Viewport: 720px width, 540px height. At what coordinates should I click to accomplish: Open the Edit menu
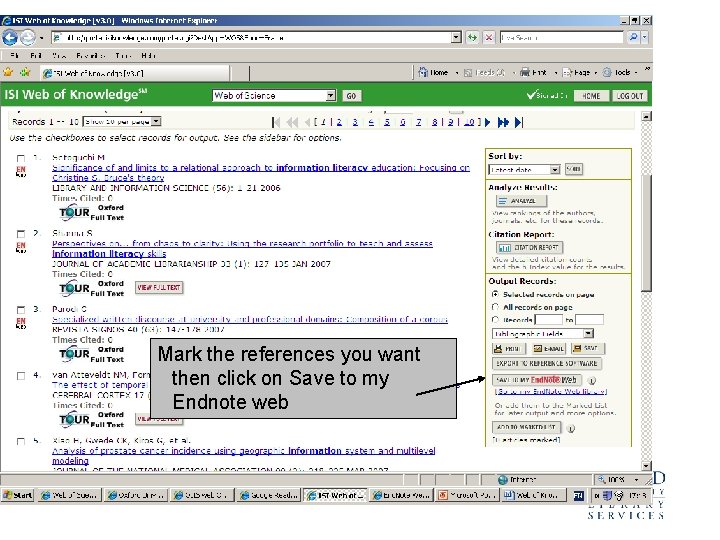pyautogui.click(x=36, y=56)
